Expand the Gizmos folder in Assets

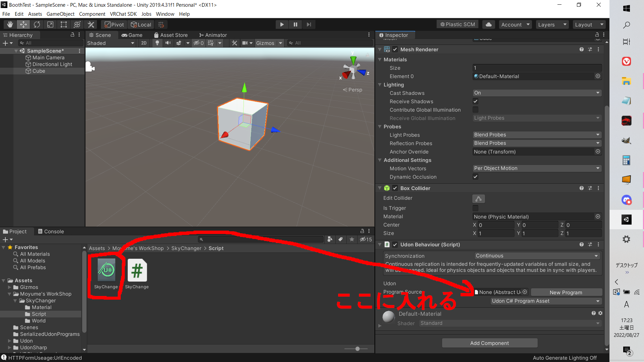coord(10,287)
